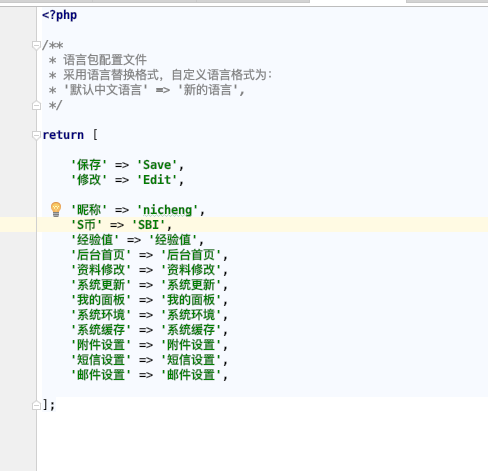The height and width of the screenshot is (471, 488).
Task: Click the '系统更新' value on right side
Action: pyautogui.click(x=191, y=285)
